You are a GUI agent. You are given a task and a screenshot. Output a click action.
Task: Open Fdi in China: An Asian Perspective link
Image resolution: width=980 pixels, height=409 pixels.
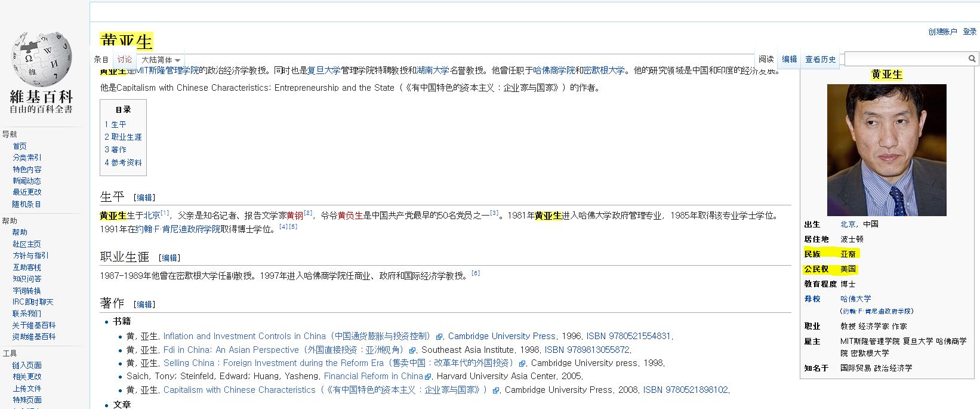coord(285,350)
